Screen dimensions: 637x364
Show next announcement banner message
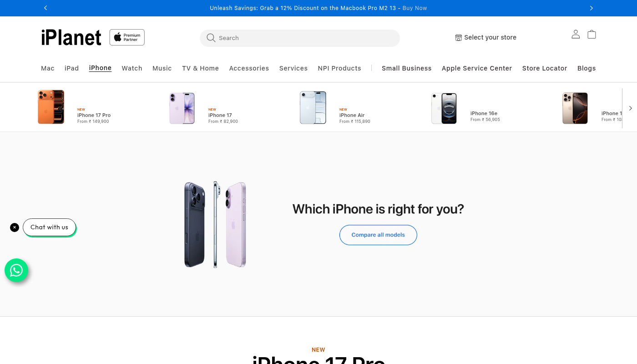click(x=591, y=8)
